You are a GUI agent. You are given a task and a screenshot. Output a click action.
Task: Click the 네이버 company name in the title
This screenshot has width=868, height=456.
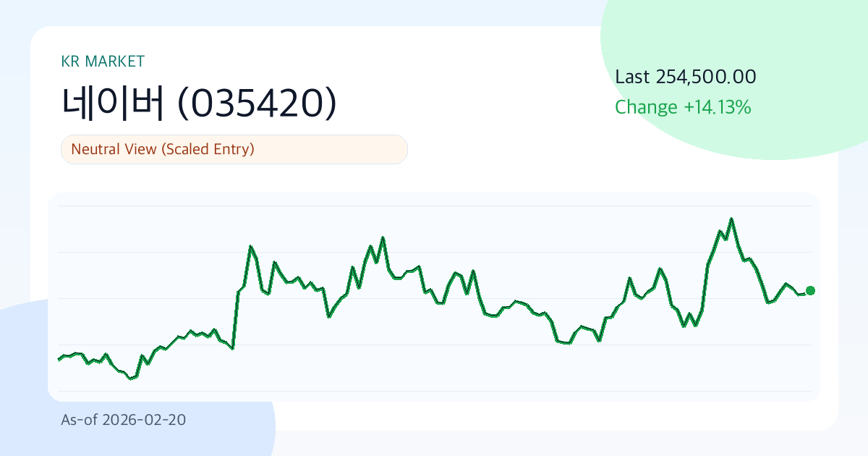(x=114, y=105)
